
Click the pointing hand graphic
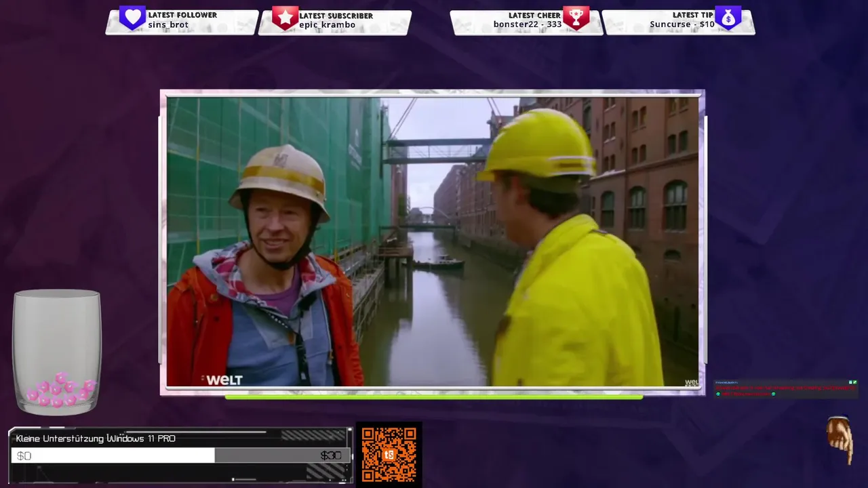840,439
